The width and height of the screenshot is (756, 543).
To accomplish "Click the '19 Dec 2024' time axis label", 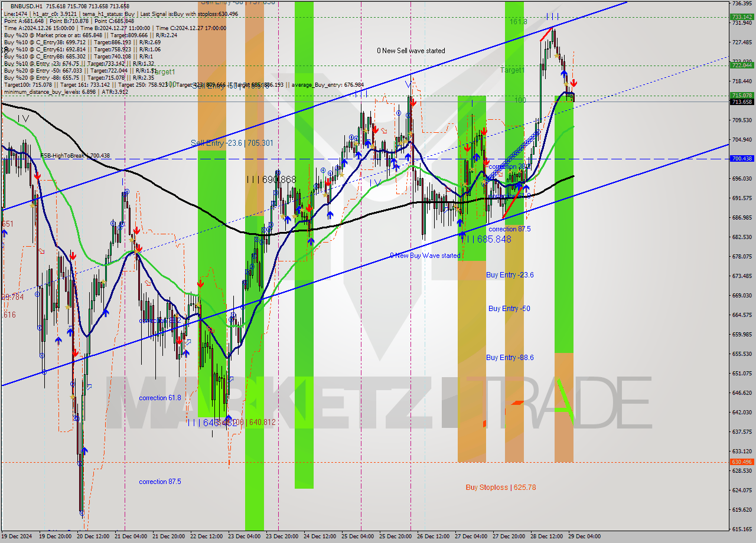I will coord(17,537).
